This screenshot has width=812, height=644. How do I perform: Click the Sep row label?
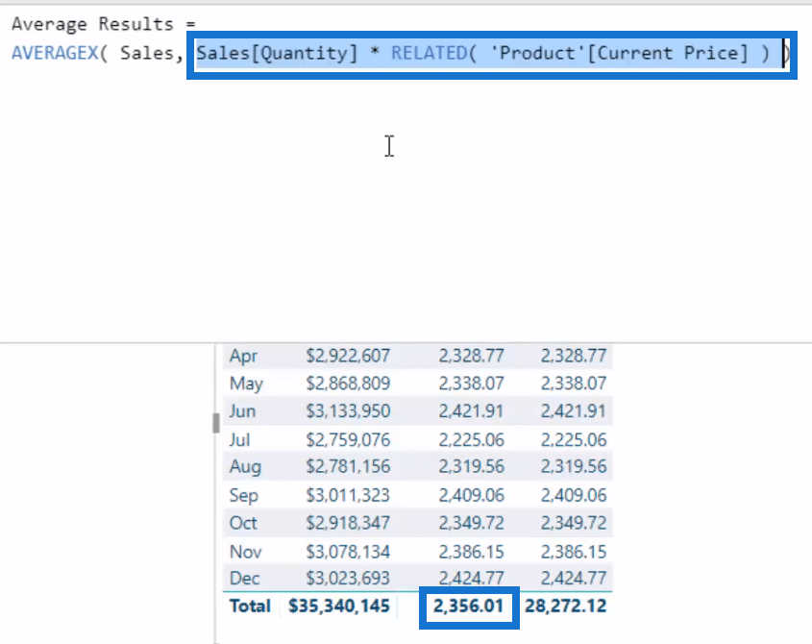[x=243, y=495]
